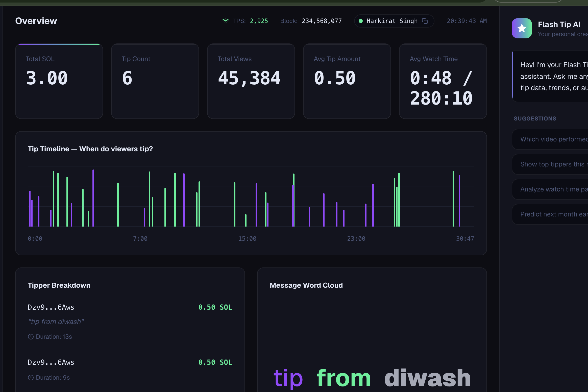Click the Avg Tip Amount card
588x392 pixels.
click(x=347, y=81)
